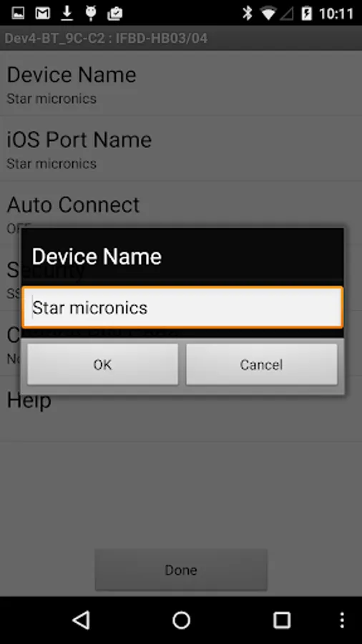Tap the download notification icon

pyautogui.click(x=67, y=14)
